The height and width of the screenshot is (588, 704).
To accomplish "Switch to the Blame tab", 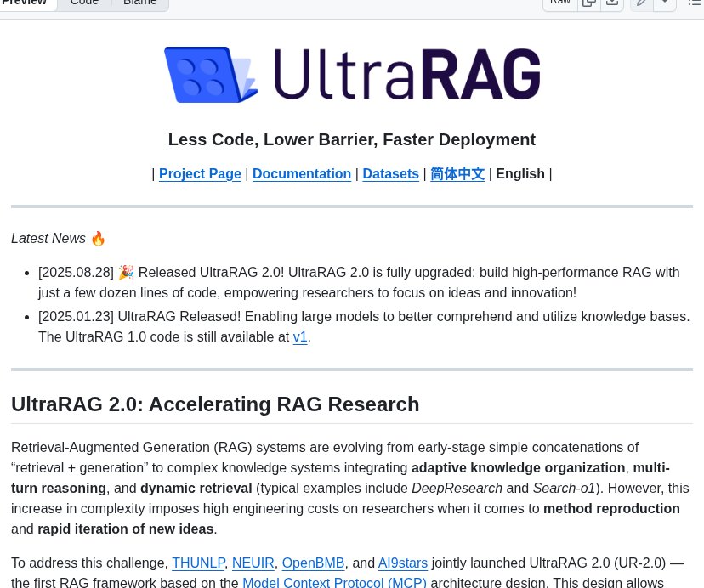I will (x=140, y=3).
